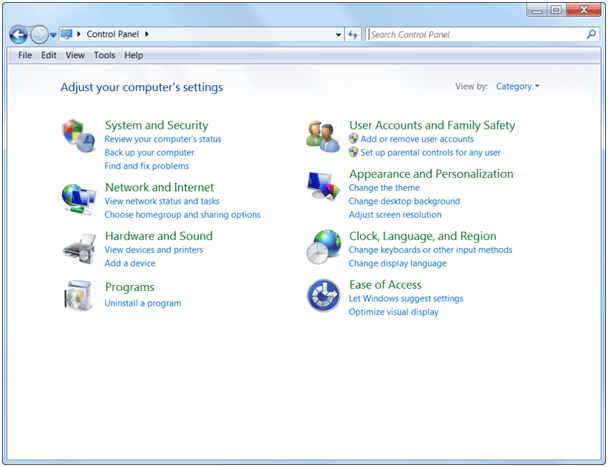This screenshot has width=608, height=467.
Task: Open the System and Security shield icon
Action: click(x=79, y=136)
